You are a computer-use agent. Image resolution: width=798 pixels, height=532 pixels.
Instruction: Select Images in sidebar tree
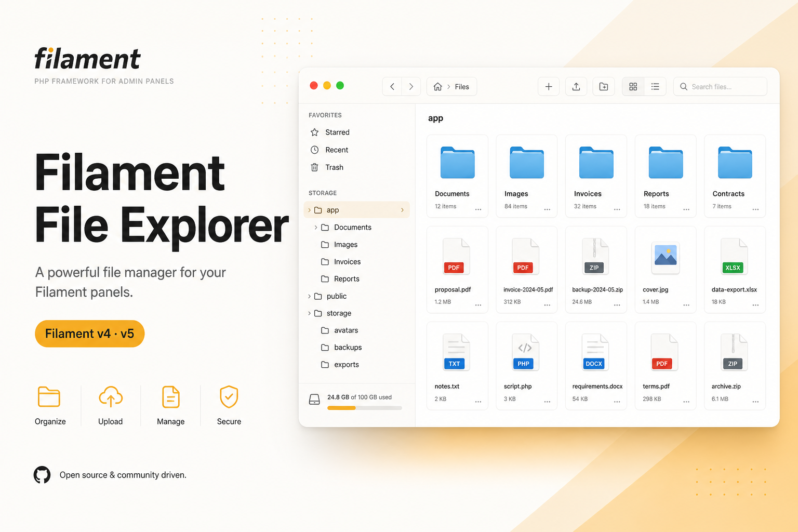[x=345, y=245]
